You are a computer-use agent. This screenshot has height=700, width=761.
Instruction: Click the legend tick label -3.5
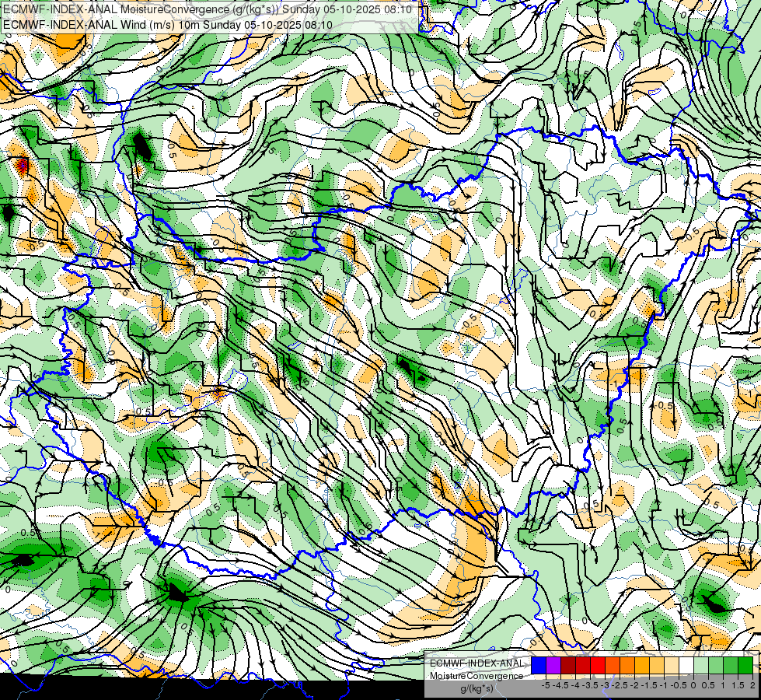pos(590,685)
